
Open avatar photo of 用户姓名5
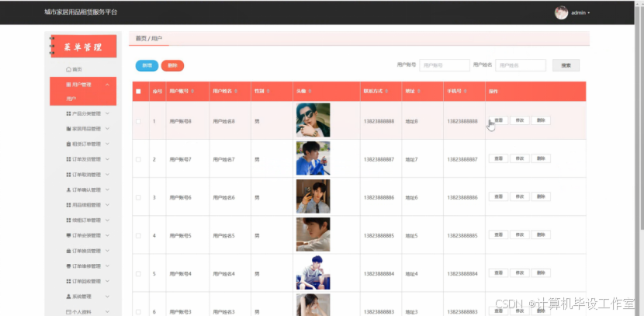(313, 234)
